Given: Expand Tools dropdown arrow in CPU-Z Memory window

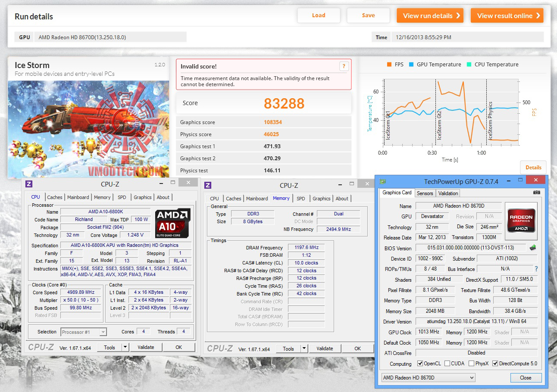Looking at the screenshot, I should coord(304,348).
